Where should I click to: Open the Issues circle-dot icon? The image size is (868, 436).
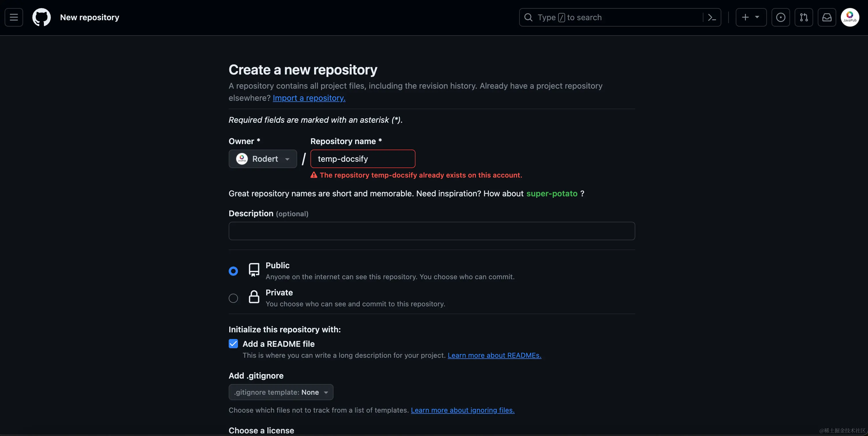(x=781, y=17)
